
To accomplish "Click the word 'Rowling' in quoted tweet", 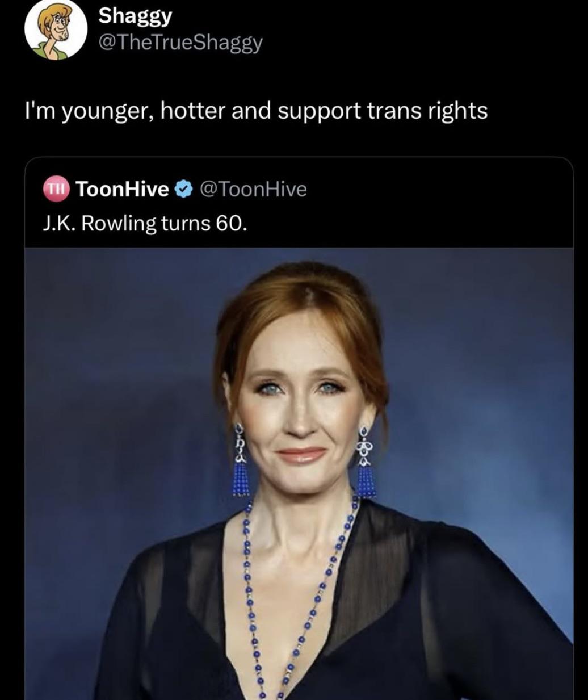I will pyautogui.click(x=119, y=224).
